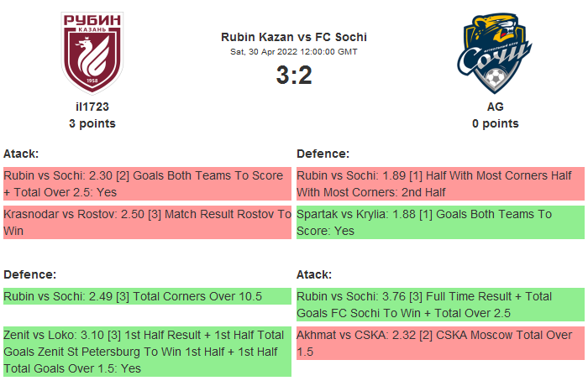
Task: Select the Zenit vs Loko bet row
Action: 147,351
